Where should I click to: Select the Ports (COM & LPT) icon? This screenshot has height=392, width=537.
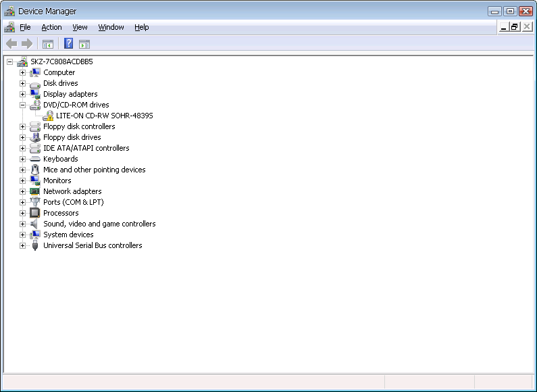(x=35, y=202)
